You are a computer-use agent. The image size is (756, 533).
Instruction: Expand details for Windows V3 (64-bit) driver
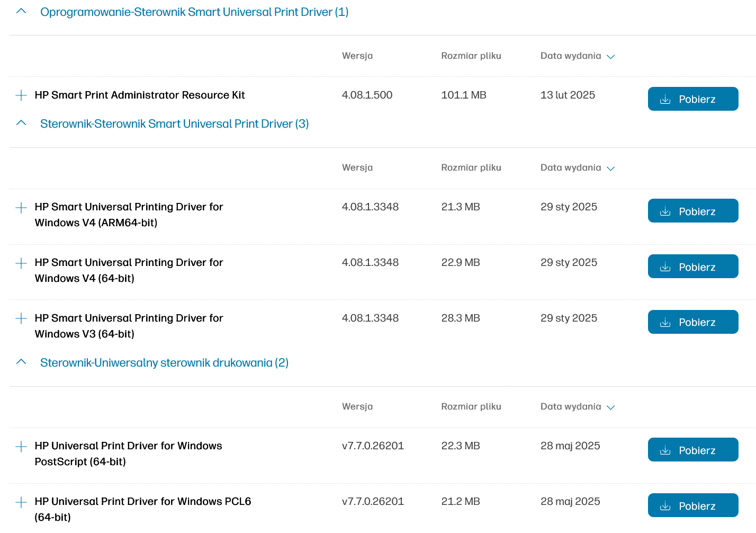pos(21,318)
